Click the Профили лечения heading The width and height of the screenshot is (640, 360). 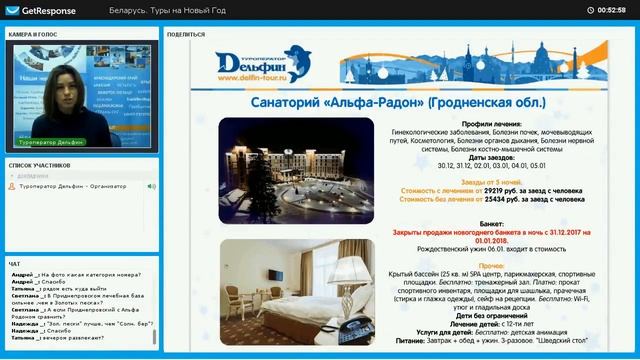(x=492, y=124)
